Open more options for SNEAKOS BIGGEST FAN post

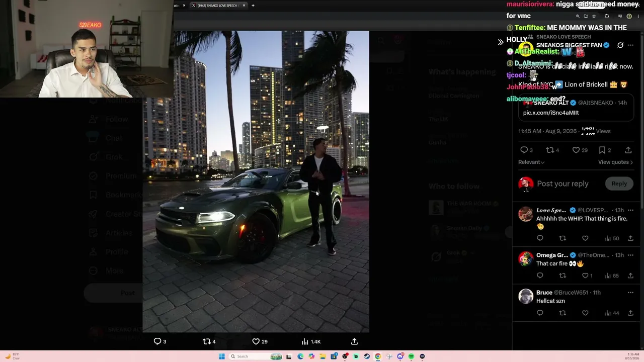pyautogui.click(x=630, y=45)
